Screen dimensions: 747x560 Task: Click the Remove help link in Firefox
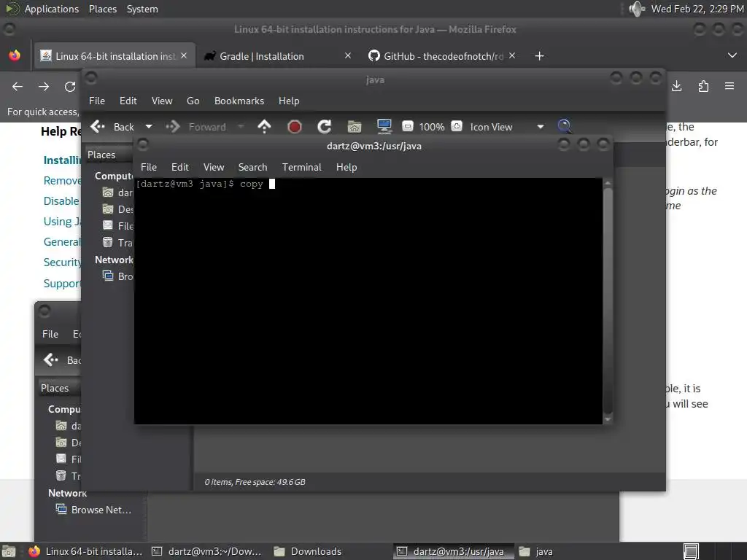(x=62, y=181)
